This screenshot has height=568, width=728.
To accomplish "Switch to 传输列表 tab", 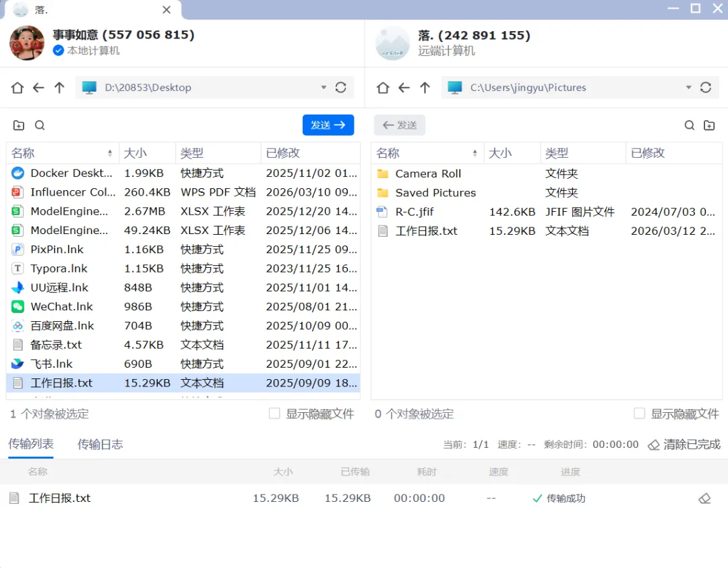I will (30, 444).
